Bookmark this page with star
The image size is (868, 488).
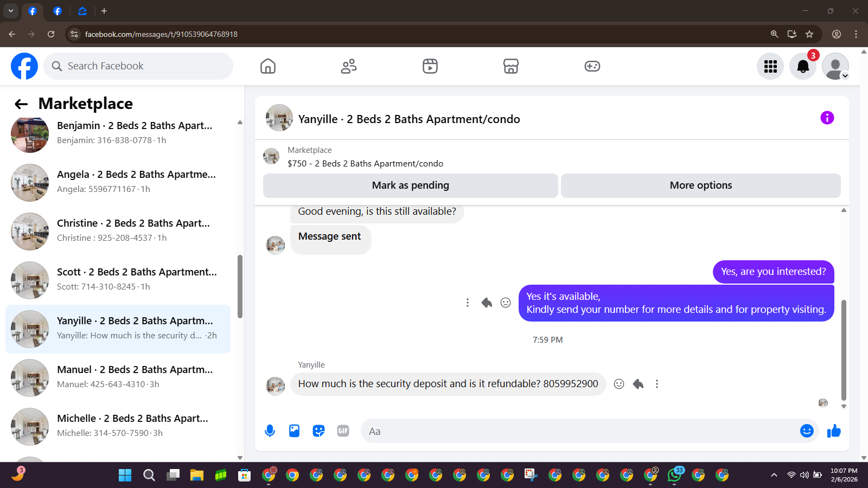pyautogui.click(x=809, y=34)
